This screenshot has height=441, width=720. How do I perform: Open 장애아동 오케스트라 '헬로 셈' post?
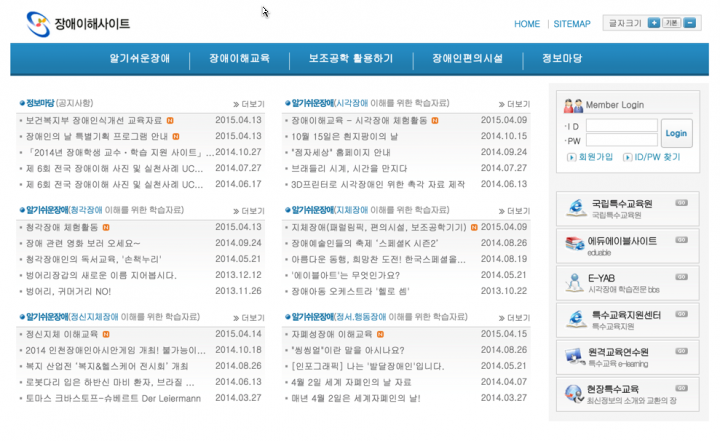tap(350, 292)
